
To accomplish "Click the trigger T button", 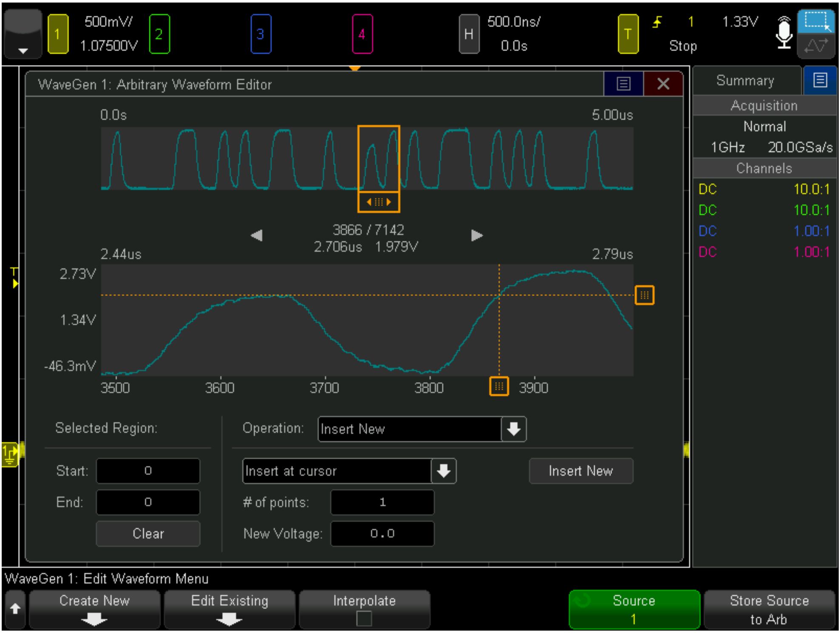I will pyautogui.click(x=628, y=34).
